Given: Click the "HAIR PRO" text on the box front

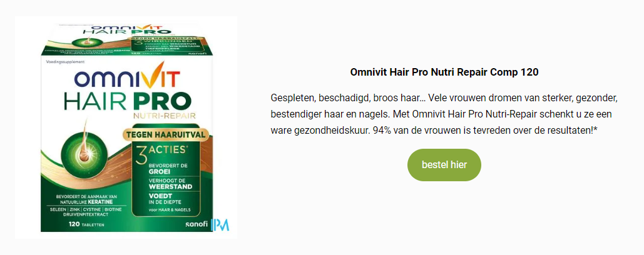Looking at the screenshot, I should tap(127, 101).
